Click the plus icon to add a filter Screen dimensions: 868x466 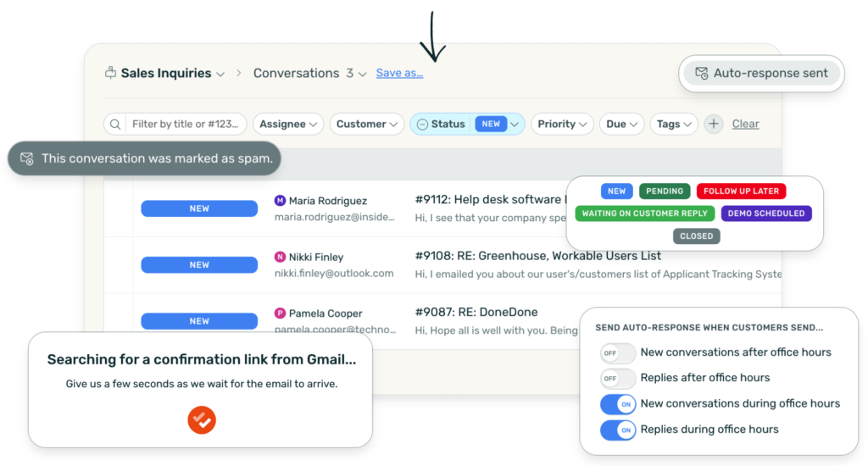[714, 125]
